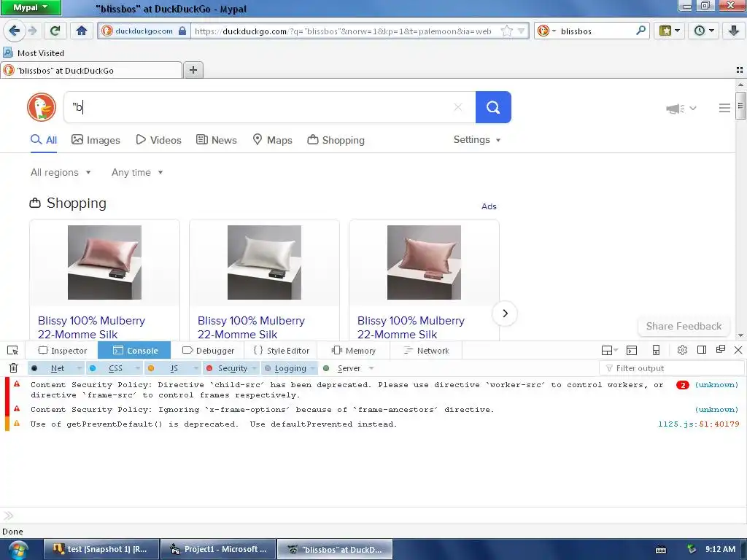Open the DuckDuckGo hamburger menu
Screen dimensions: 747x560
[x=724, y=108]
